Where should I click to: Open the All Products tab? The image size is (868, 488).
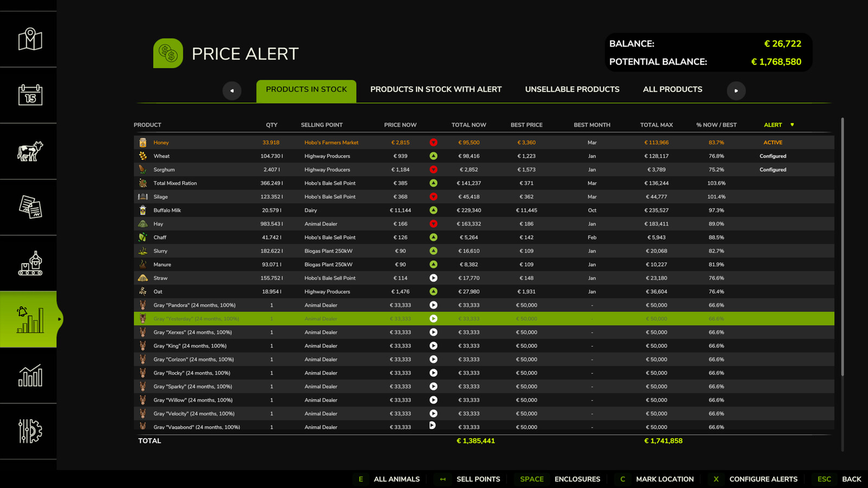pos(673,89)
